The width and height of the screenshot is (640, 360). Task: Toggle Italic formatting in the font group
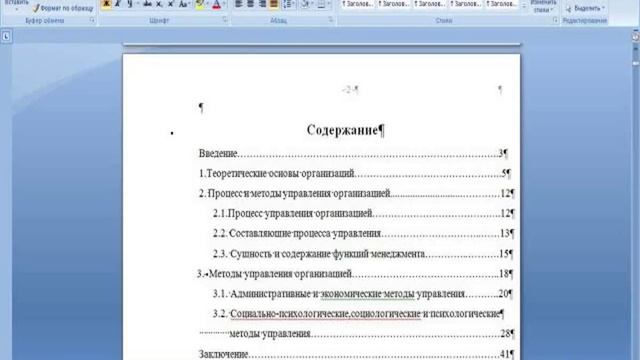pos(118,4)
